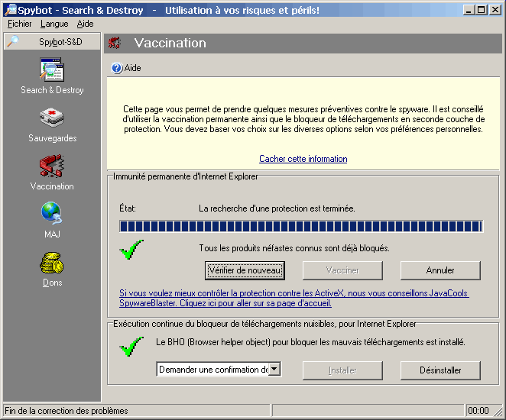The image size is (506, 420).
Task: Select the Vaccination brick wall icon in sidebar
Action: 52,166
